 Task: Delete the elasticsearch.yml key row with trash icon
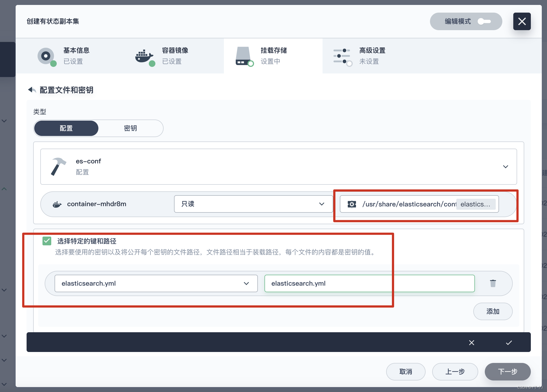[x=493, y=283]
